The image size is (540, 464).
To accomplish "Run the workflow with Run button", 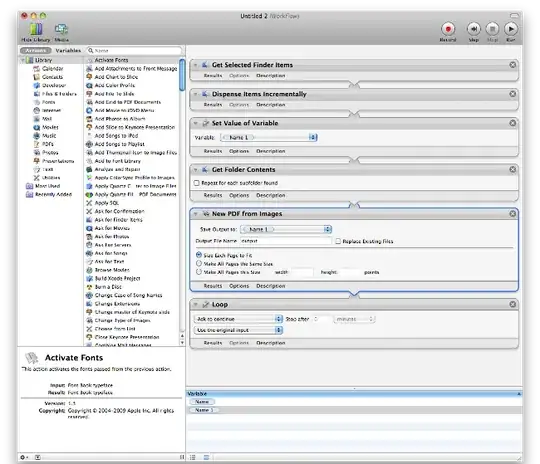I will tap(511, 29).
